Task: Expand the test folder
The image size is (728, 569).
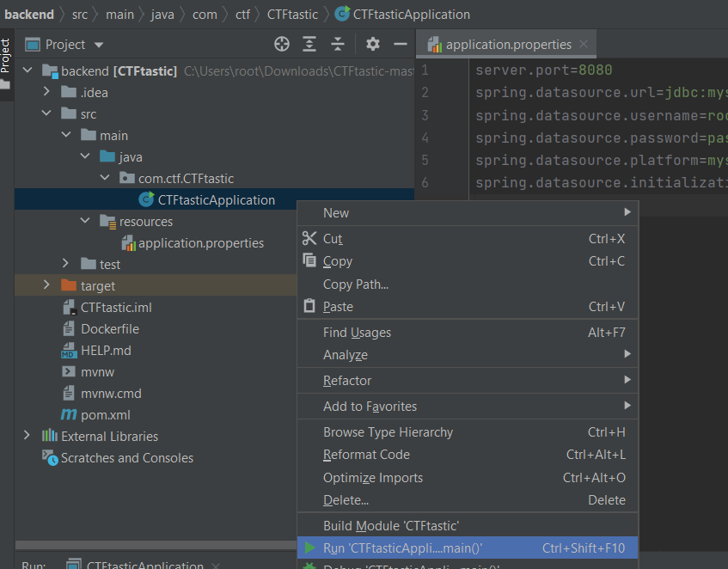Action: [x=65, y=264]
